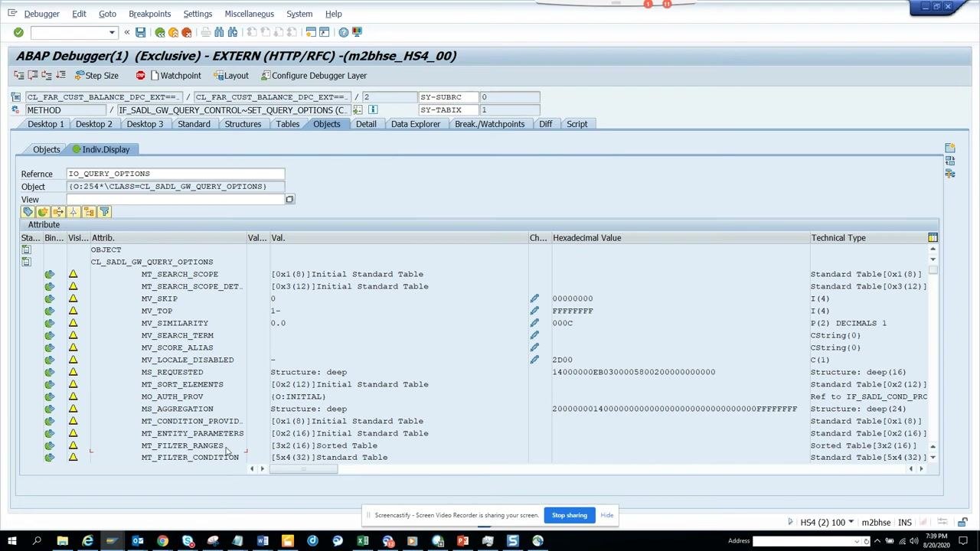Click the green Back arrow icon
This screenshot has height=551, width=980.
coord(160,32)
